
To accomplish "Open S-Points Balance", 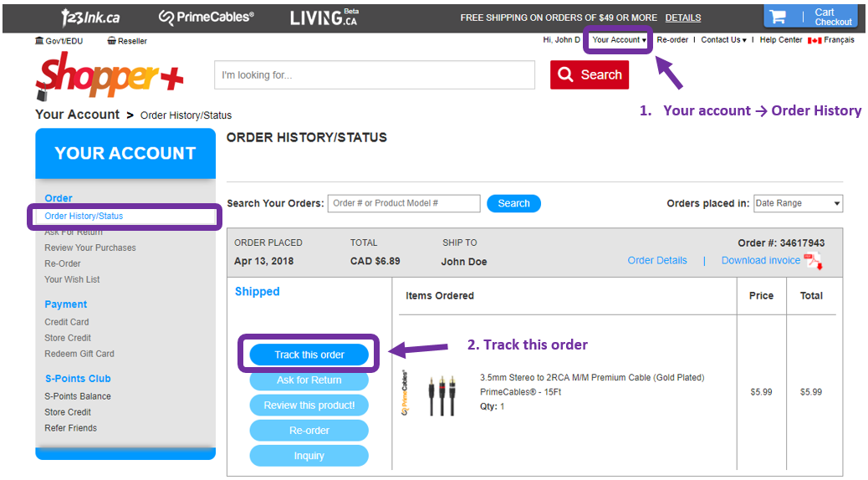I will [x=78, y=396].
